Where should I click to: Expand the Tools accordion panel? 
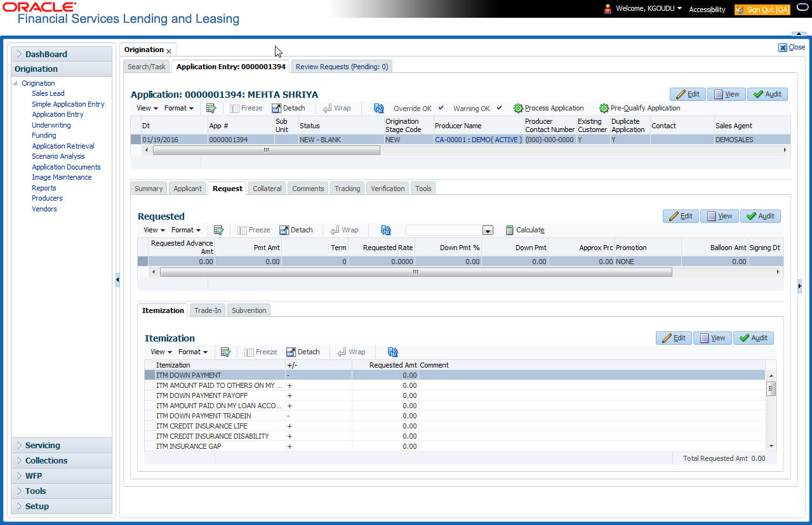pyautogui.click(x=62, y=491)
